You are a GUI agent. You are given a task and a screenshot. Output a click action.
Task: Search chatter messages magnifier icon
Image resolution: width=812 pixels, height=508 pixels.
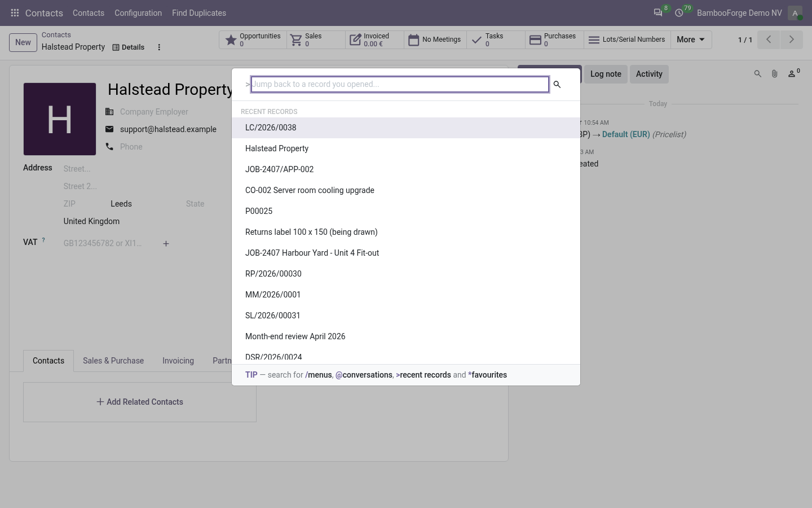(x=758, y=74)
